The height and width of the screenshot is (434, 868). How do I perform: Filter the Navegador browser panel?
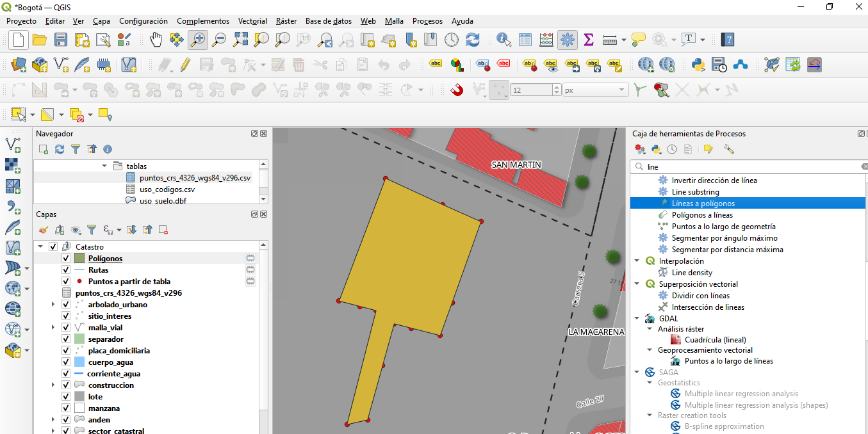coord(76,149)
